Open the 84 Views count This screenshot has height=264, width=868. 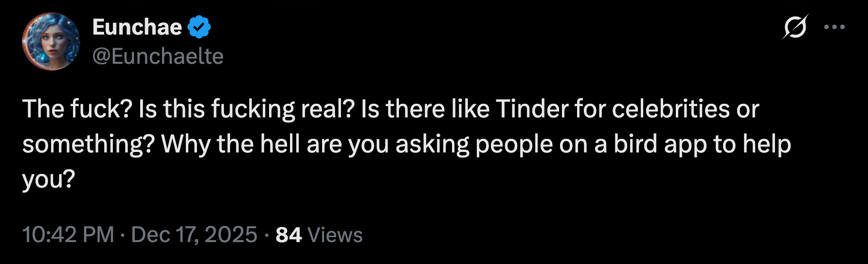coord(289,235)
